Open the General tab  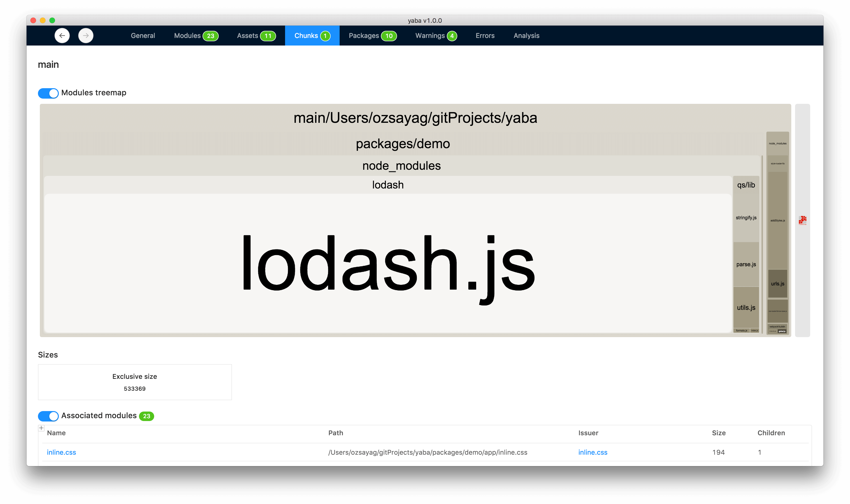pos(143,36)
